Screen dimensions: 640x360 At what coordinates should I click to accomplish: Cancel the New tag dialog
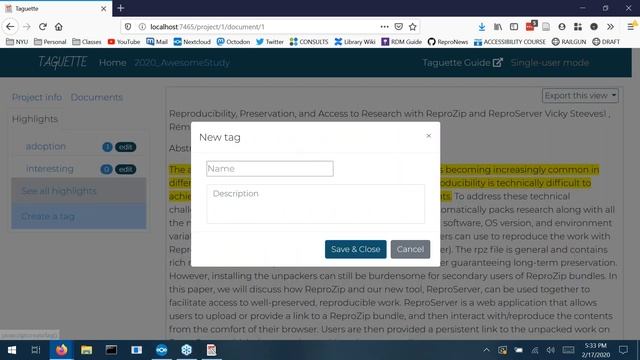pyautogui.click(x=410, y=249)
